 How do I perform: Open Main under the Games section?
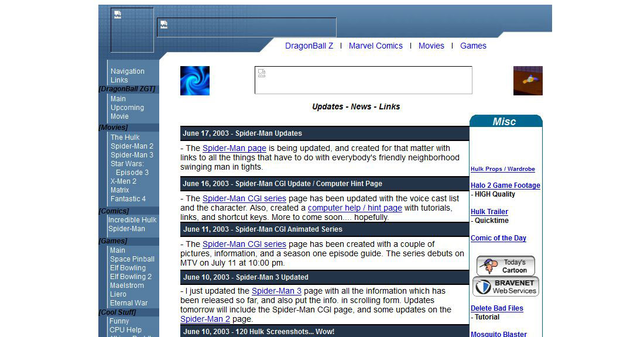[x=118, y=250]
